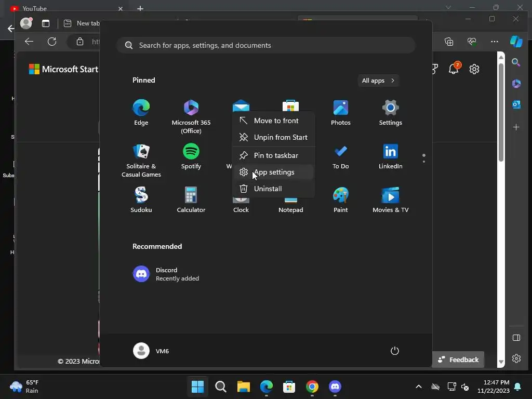Open the Start menu power options
The width and height of the screenshot is (532, 399).
(395, 351)
